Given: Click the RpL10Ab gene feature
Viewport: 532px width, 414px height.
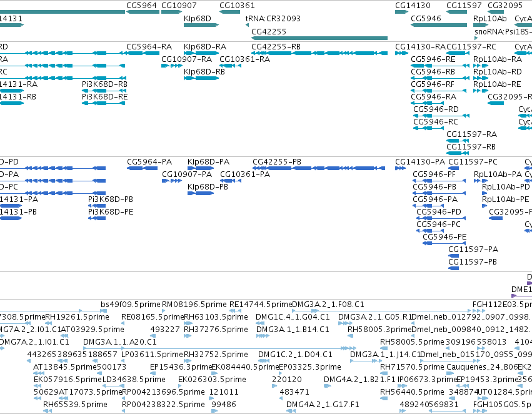Looking at the screenshot, I should 481,25.
